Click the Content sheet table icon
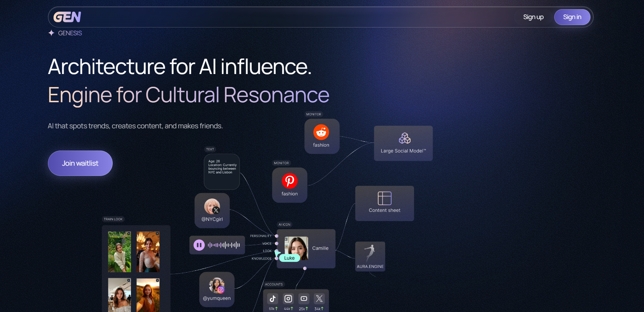The height and width of the screenshot is (312, 644). pyautogui.click(x=384, y=198)
